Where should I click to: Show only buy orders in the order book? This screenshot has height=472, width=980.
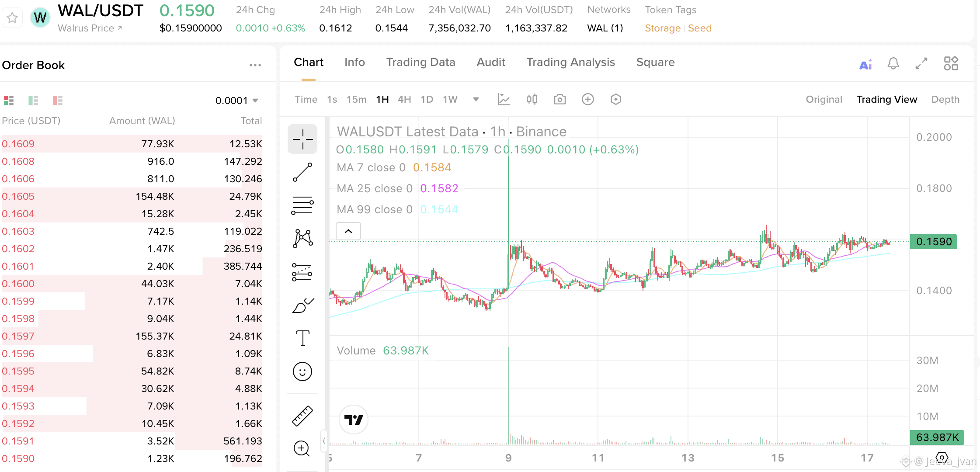[x=33, y=101]
